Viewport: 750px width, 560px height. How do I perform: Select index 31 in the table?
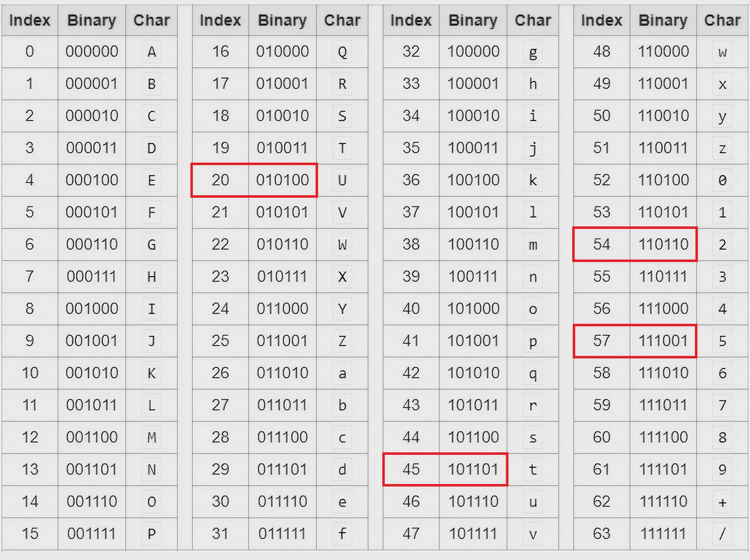click(x=220, y=534)
